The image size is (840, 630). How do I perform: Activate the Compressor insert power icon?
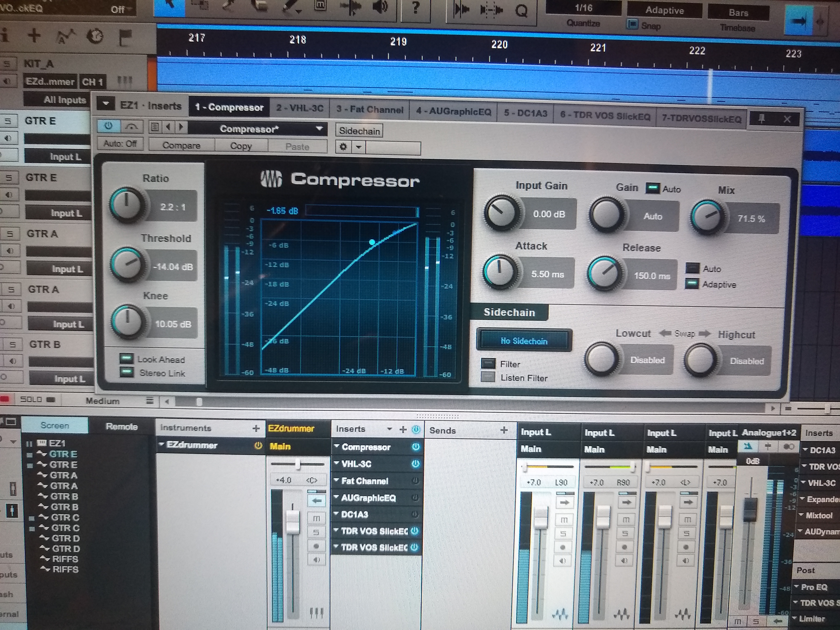[415, 447]
